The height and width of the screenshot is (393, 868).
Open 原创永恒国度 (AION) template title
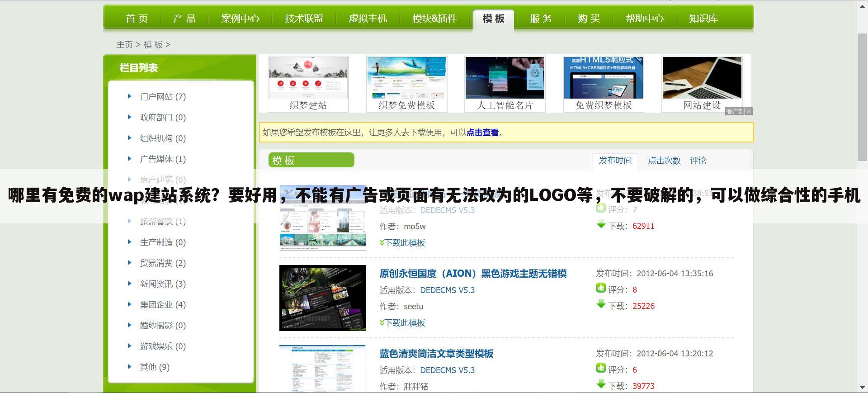pos(473,274)
